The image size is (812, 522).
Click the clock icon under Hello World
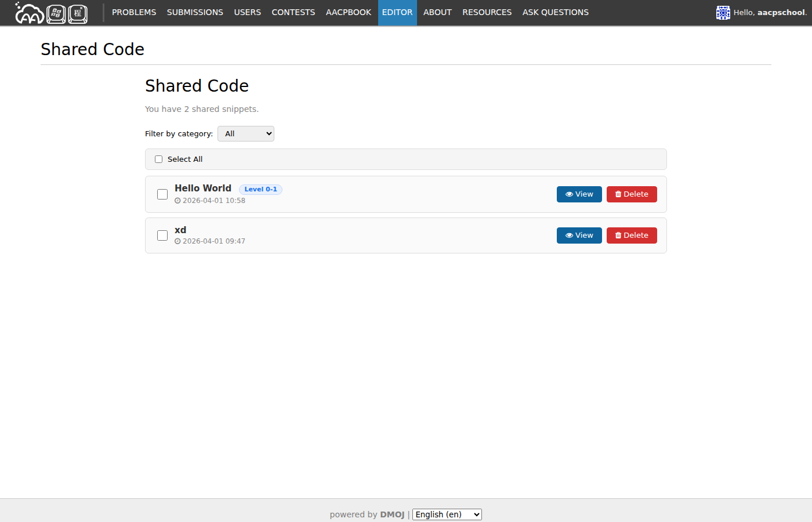[x=177, y=201]
